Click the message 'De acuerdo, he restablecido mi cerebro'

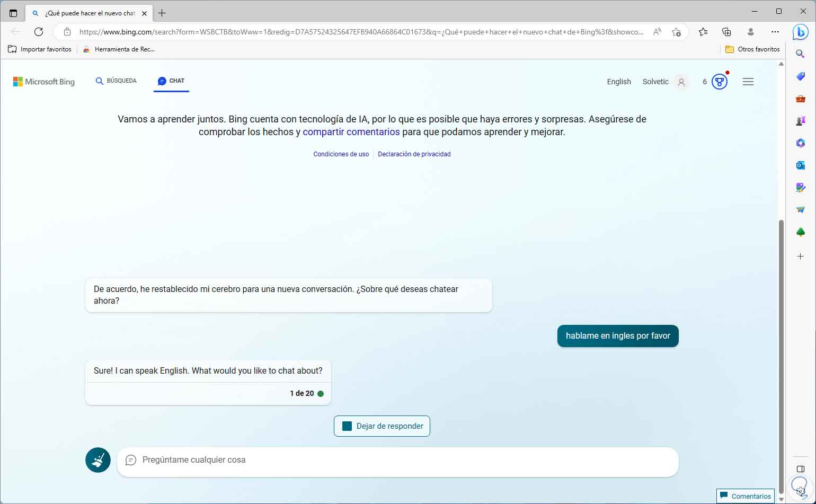(x=289, y=295)
